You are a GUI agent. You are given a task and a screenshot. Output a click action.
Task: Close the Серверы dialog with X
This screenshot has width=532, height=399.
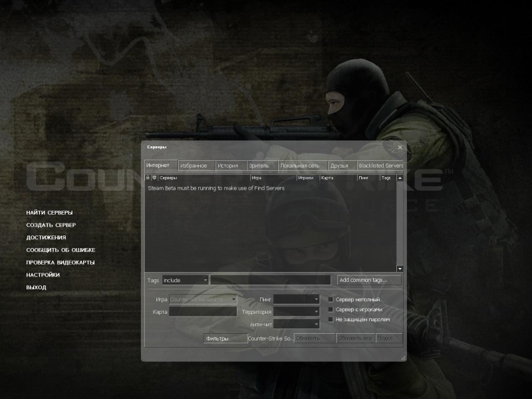pos(400,147)
